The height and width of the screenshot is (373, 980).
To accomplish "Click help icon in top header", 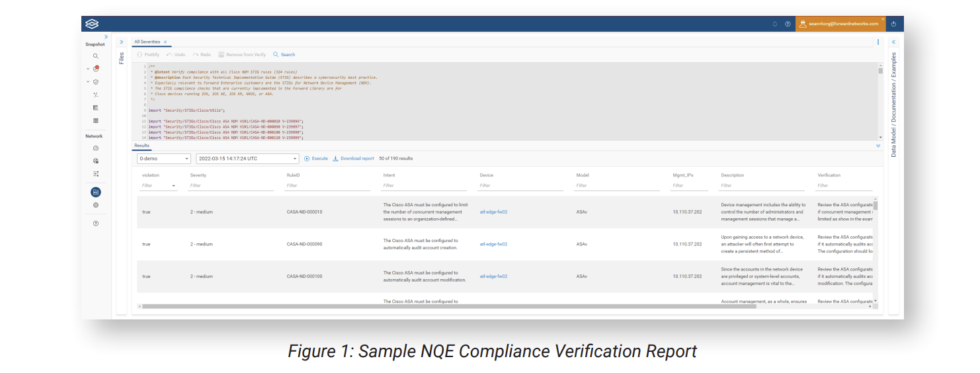I will [788, 24].
